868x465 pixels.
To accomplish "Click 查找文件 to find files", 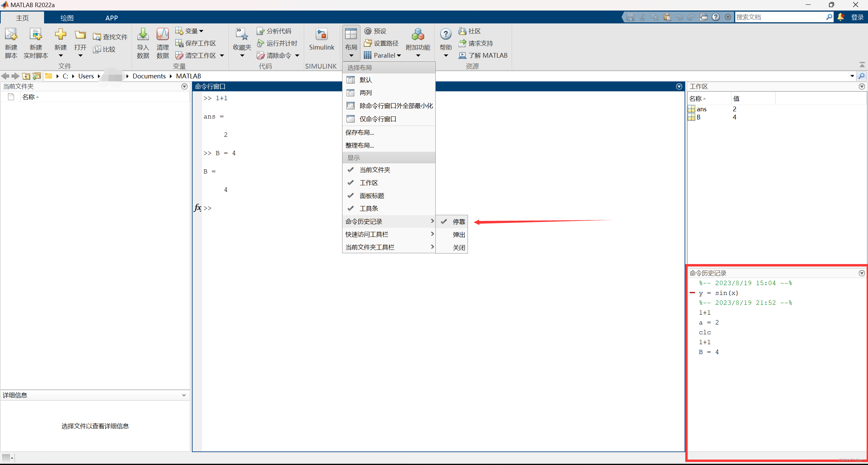I will 111,37.
